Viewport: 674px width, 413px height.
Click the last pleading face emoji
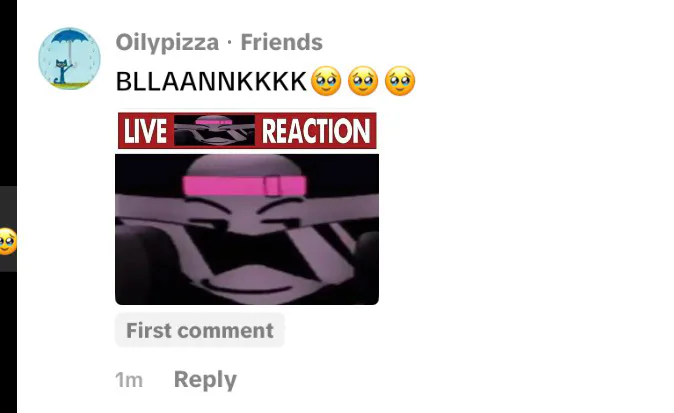pyautogui.click(x=400, y=81)
